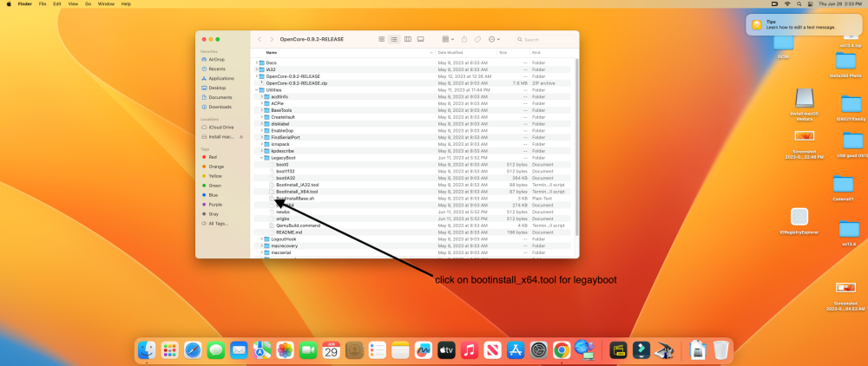
Task: Select the Green tag in sidebar
Action: tap(212, 186)
